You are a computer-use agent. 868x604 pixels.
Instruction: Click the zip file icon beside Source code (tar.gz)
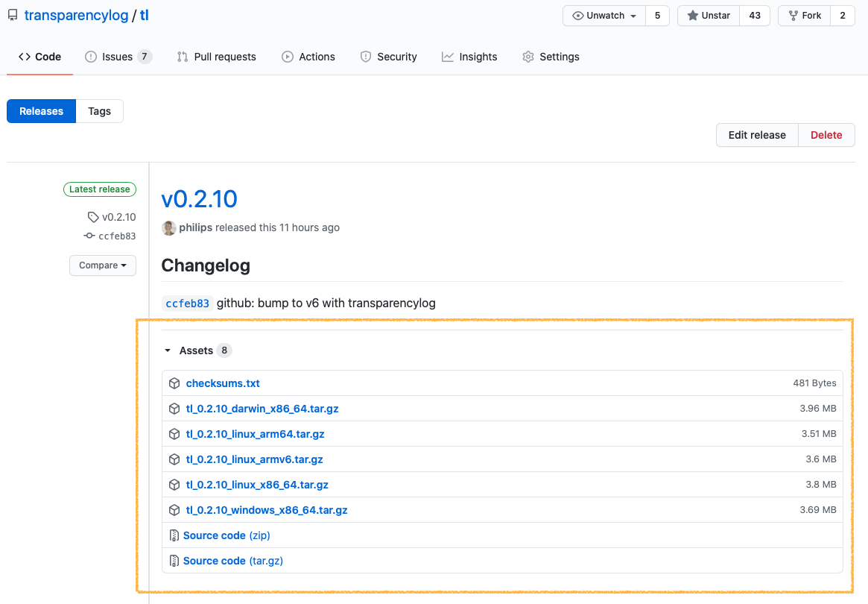174,561
